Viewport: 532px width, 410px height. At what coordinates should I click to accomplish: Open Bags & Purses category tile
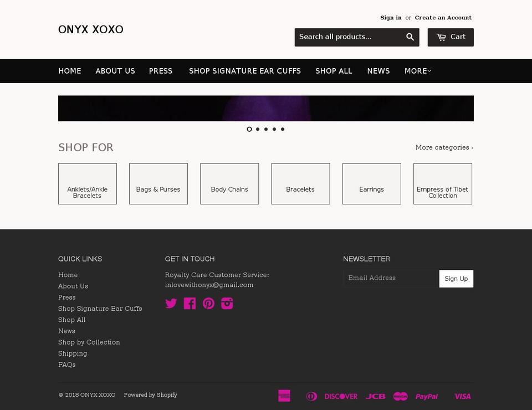point(158,184)
